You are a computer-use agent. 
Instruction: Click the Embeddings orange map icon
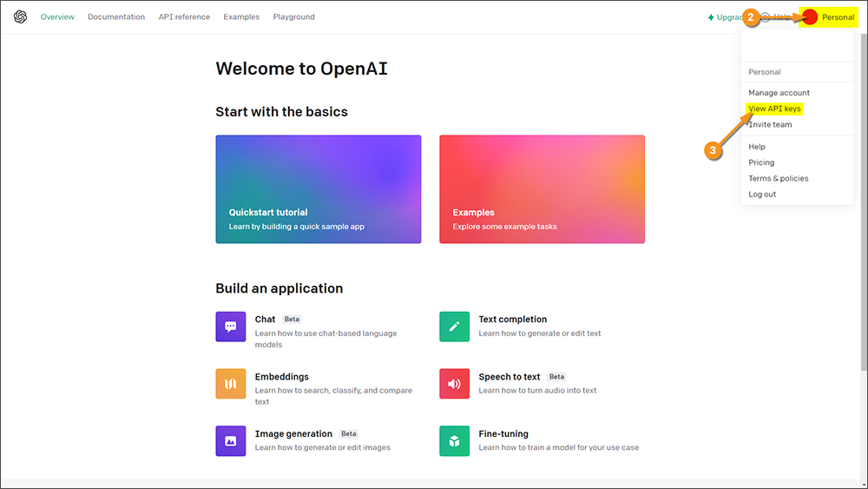pyautogui.click(x=231, y=384)
